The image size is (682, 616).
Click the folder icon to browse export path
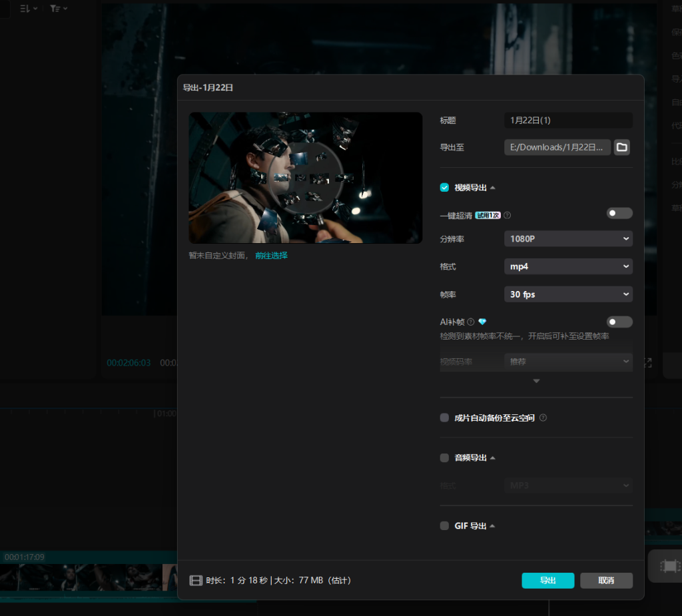622,147
